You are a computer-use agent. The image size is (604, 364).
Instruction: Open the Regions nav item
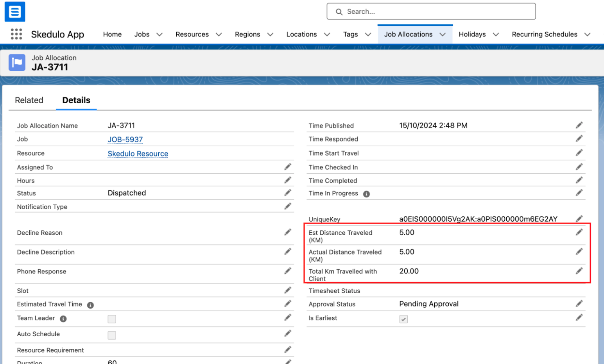pos(247,34)
